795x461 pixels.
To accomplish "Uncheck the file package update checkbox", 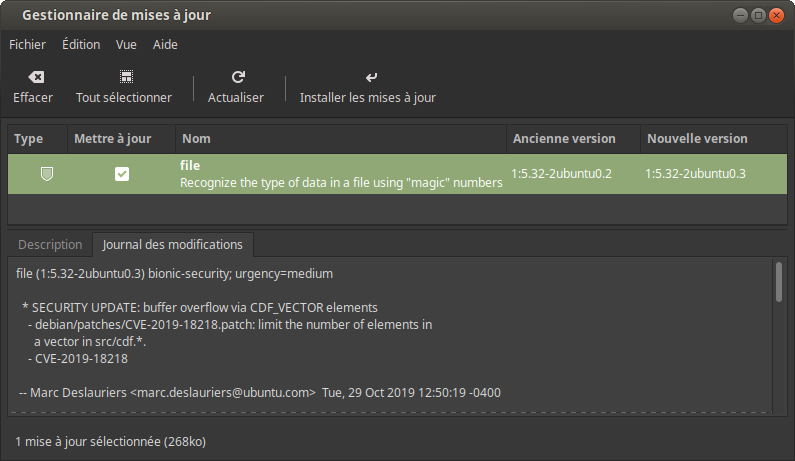I will pos(122,174).
